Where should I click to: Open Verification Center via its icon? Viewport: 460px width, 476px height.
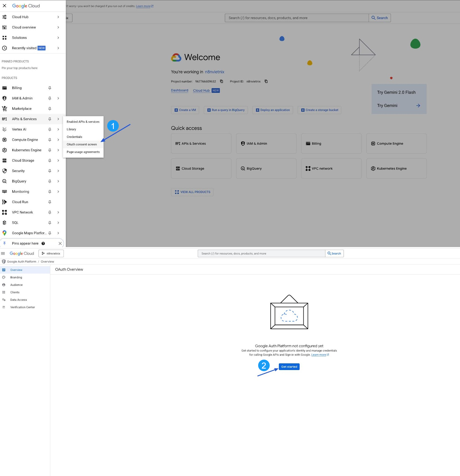pos(4,307)
